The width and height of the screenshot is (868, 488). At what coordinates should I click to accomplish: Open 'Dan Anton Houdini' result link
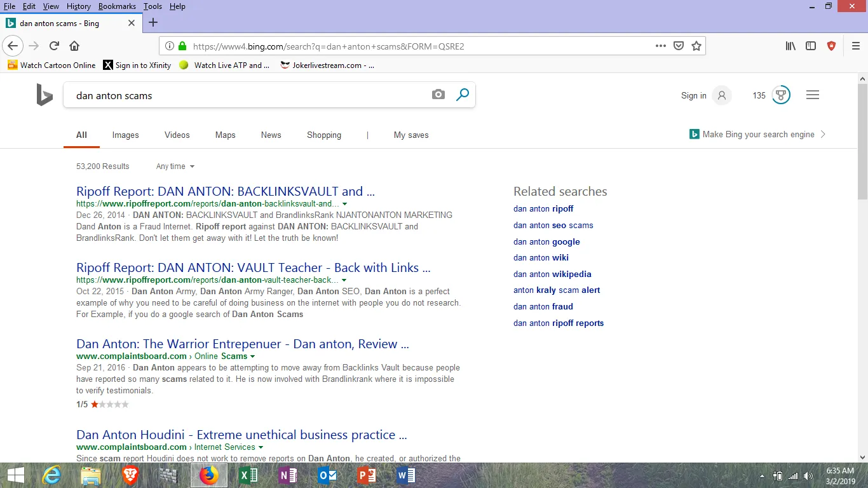point(241,435)
